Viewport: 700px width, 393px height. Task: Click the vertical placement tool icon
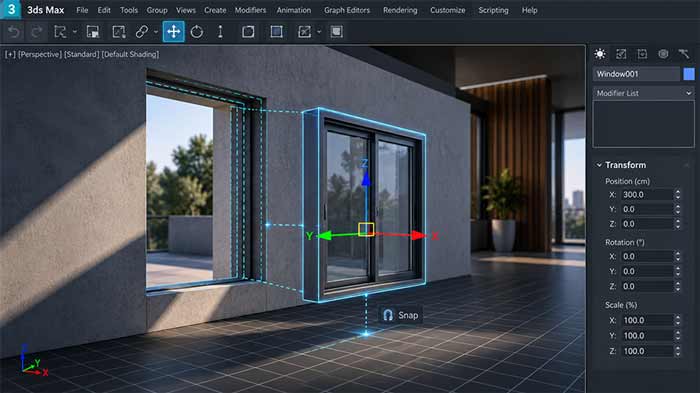[x=220, y=32]
